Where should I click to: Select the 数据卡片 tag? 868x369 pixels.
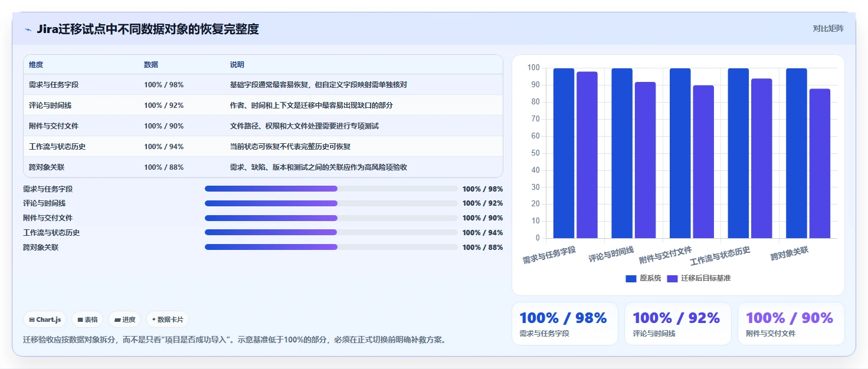click(x=168, y=319)
